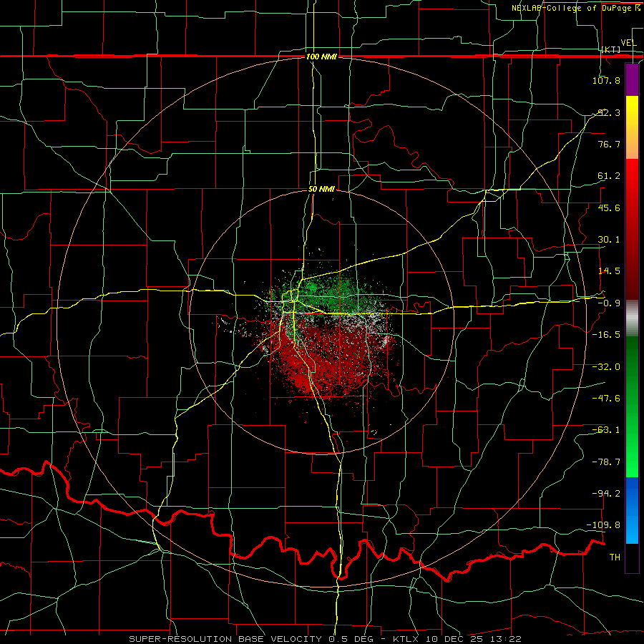Select the 92.3 legend value
Viewport: 644px width, 644px height.
609,112
